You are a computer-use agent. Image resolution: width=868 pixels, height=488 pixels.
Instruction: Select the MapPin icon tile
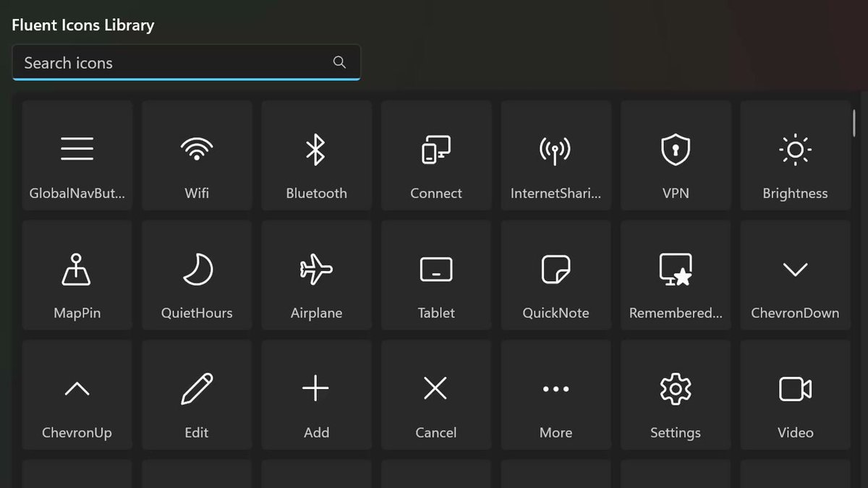[x=77, y=275]
